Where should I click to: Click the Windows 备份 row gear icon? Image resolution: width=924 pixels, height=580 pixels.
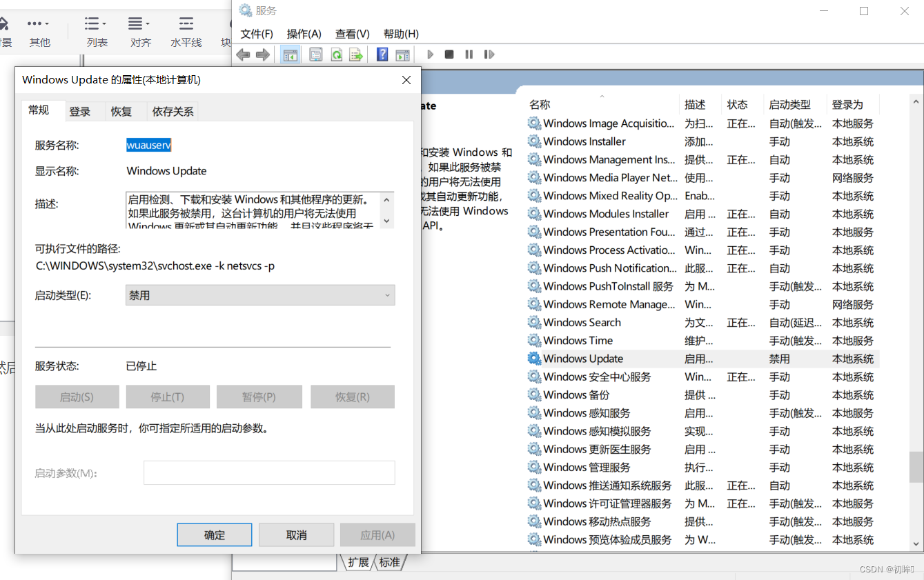534,394
